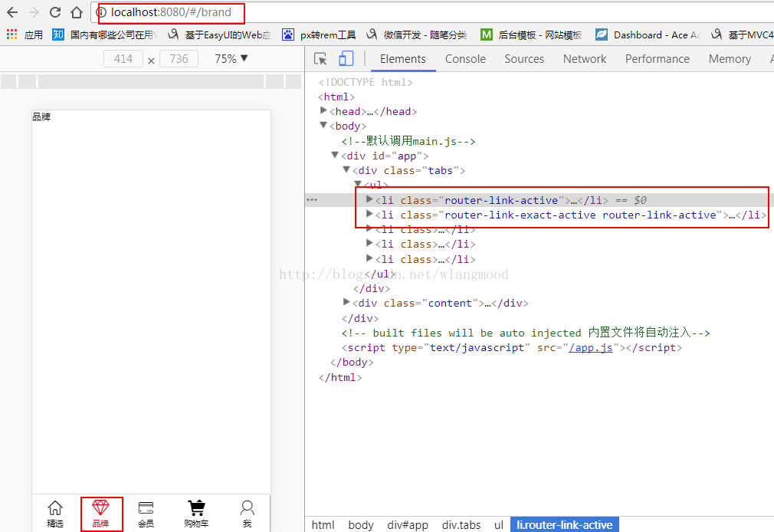Viewport: 774px width, 532px height.
Task: Select html in the breadcrumb bar
Action: 323,525
